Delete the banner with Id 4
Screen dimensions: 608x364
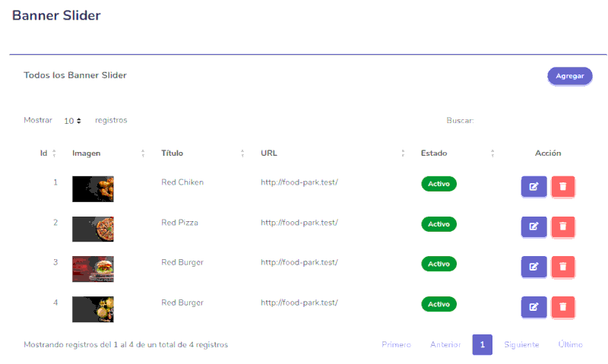[562, 306]
